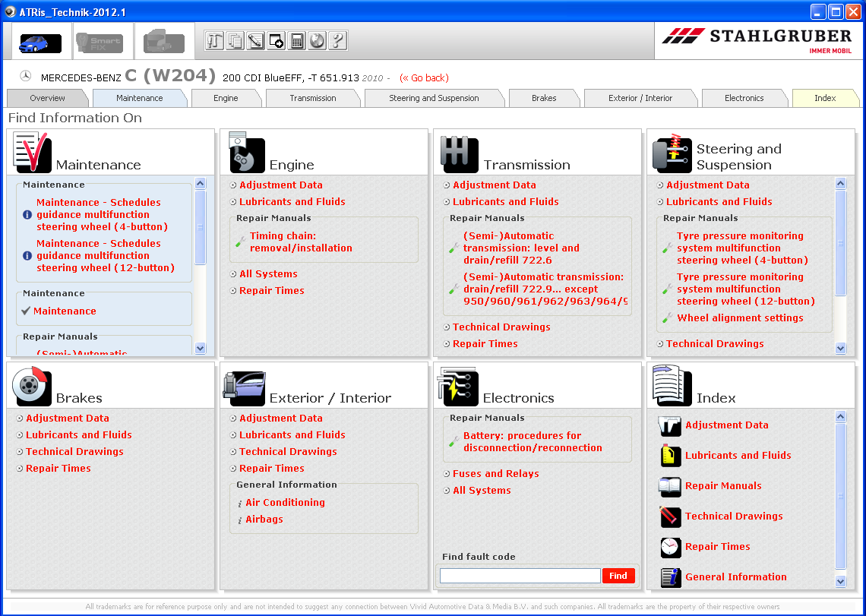Open the truck vehicle module icon

click(x=164, y=42)
